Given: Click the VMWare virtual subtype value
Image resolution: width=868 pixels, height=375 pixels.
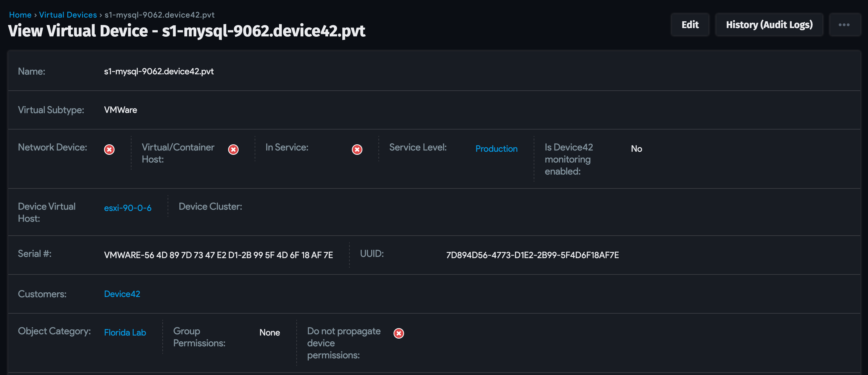Looking at the screenshot, I should pos(120,110).
